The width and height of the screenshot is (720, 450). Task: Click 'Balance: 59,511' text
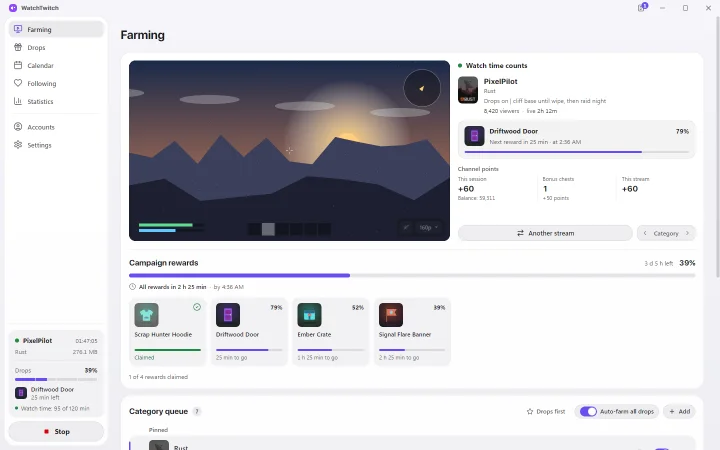pos(476,198)
